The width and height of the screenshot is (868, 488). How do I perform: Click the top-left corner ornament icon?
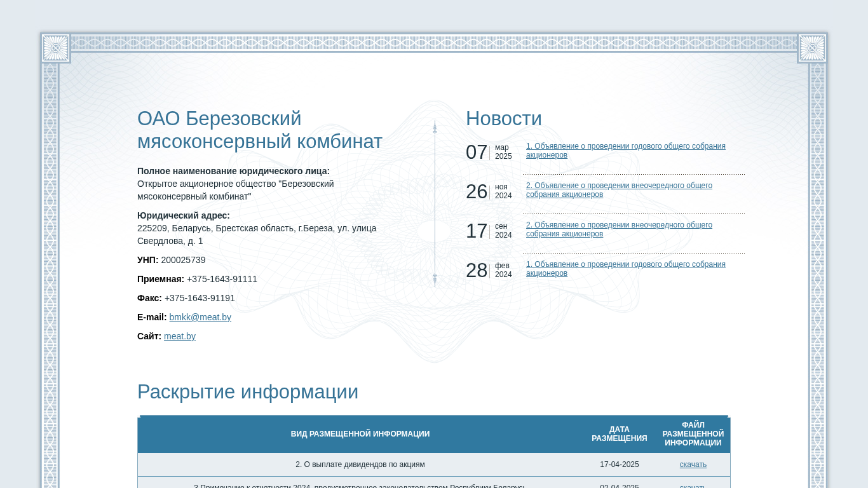click(x=55, y=48)
